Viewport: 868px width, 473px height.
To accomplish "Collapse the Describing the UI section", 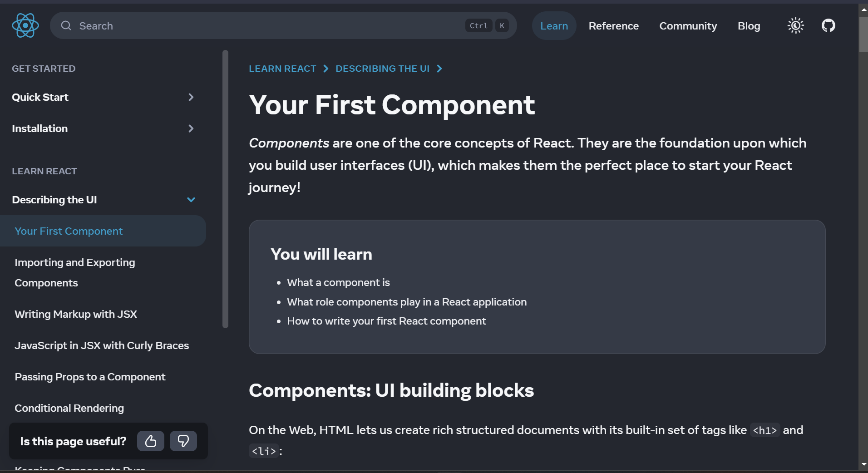I will (x=191, y=200).
